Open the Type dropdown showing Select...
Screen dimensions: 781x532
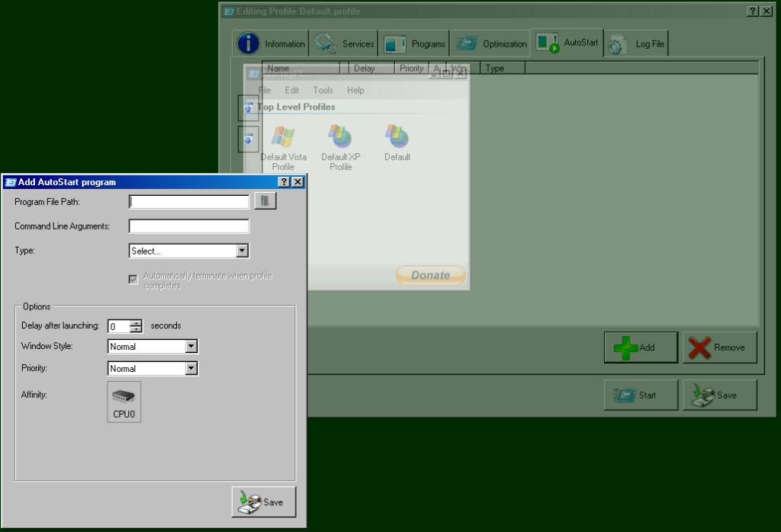click(242, 251)
